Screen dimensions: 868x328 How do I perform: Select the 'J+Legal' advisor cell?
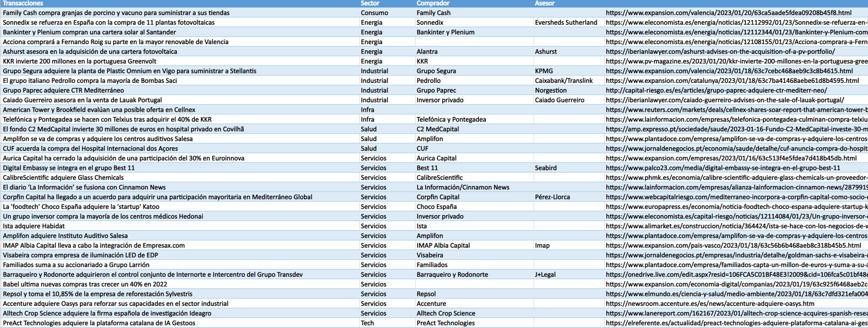tap(569, 275)
